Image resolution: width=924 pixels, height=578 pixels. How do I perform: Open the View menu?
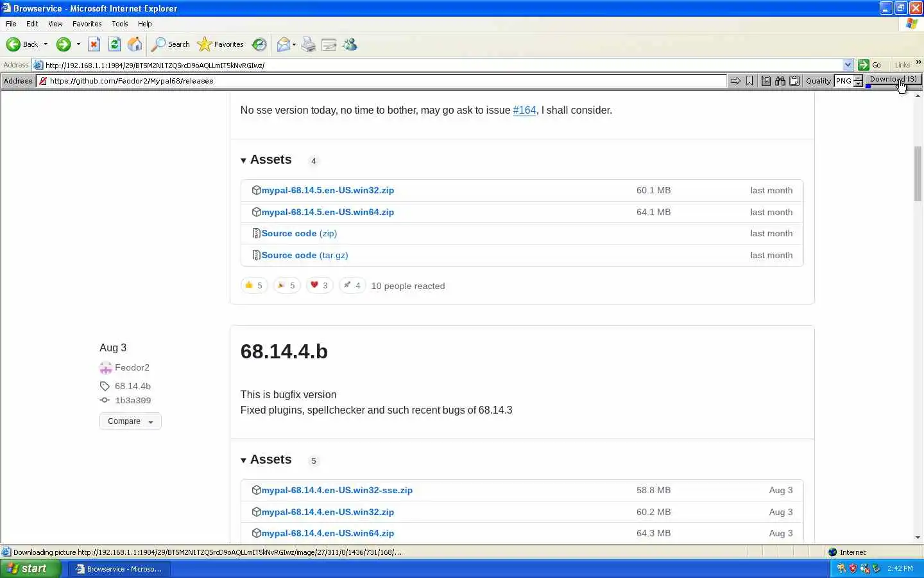(x=55, y=24)
